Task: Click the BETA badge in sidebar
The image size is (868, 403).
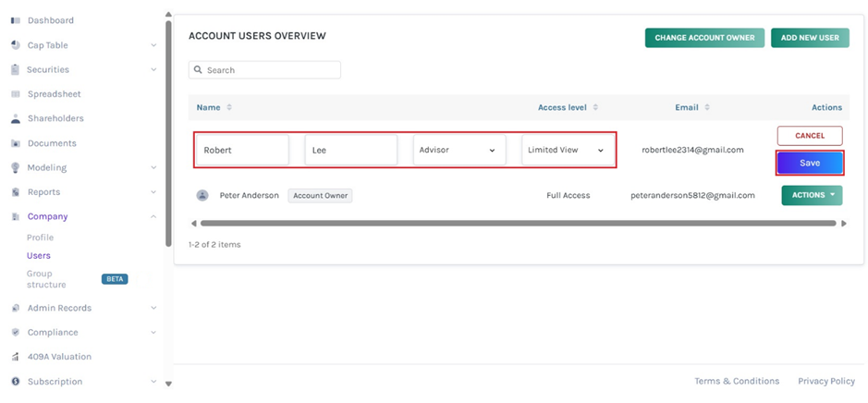Action: click(115, 279)
